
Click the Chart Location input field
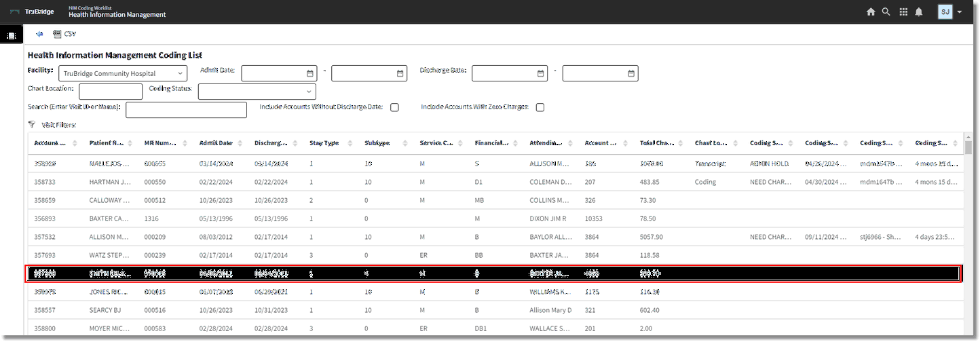tap(111, 91)
